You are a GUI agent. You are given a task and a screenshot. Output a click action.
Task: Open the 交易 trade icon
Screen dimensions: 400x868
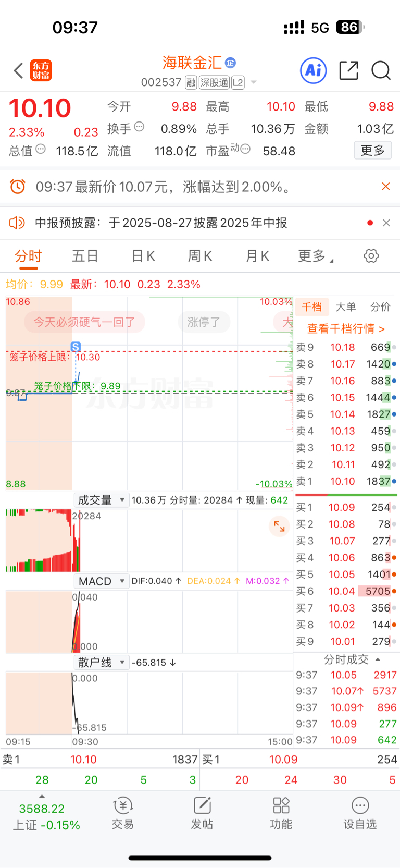123,813
